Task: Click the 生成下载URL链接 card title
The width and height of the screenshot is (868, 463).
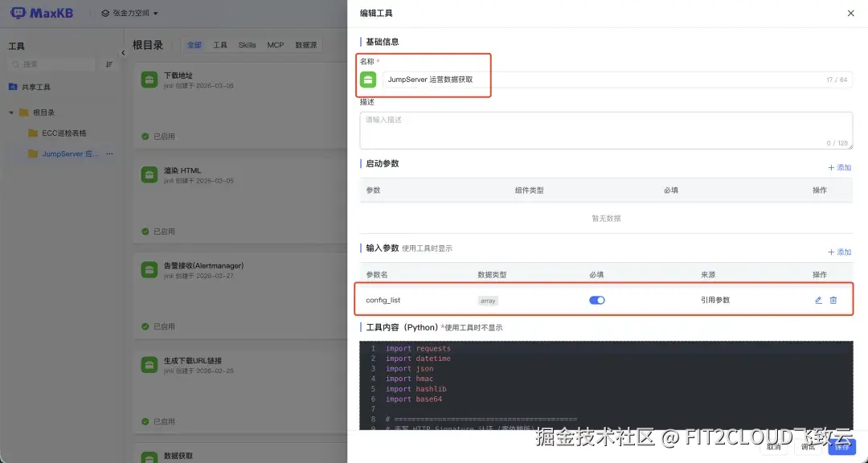Action: coord(193,361)
